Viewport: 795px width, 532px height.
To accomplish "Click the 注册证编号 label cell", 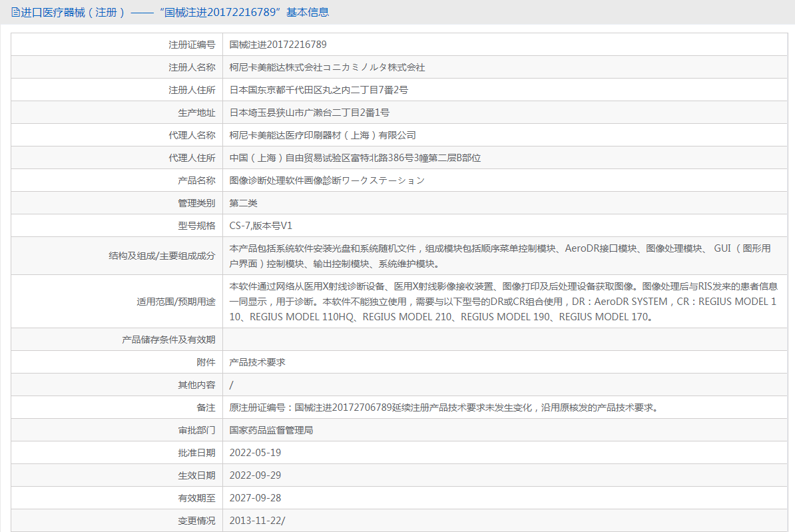I will pyautogui.click(x=117, y=45).
